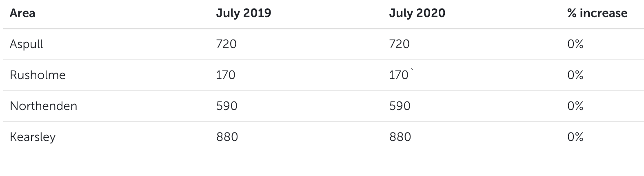Click Northenden's July 2020 value 590
The height and width of the screenshot is (176, 644).
[400, 106]
